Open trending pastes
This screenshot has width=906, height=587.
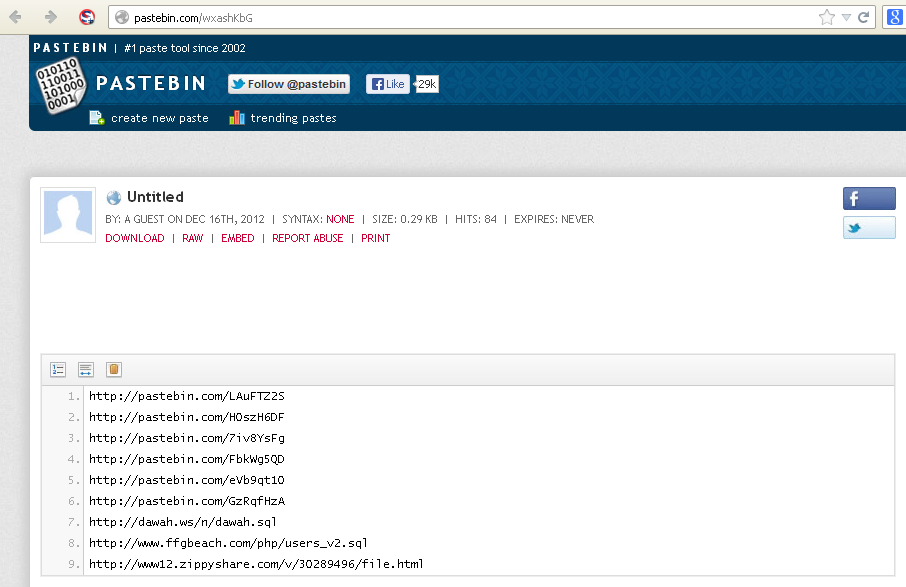294,118
